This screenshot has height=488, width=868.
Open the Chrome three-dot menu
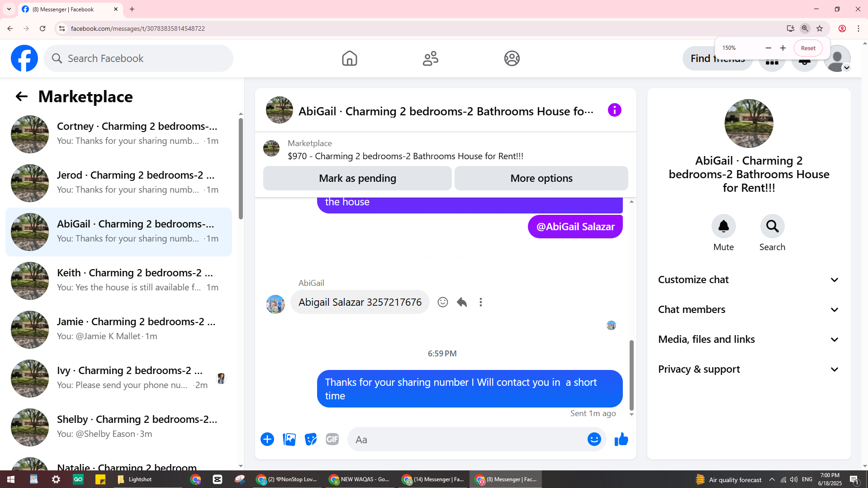click(859, 28)
